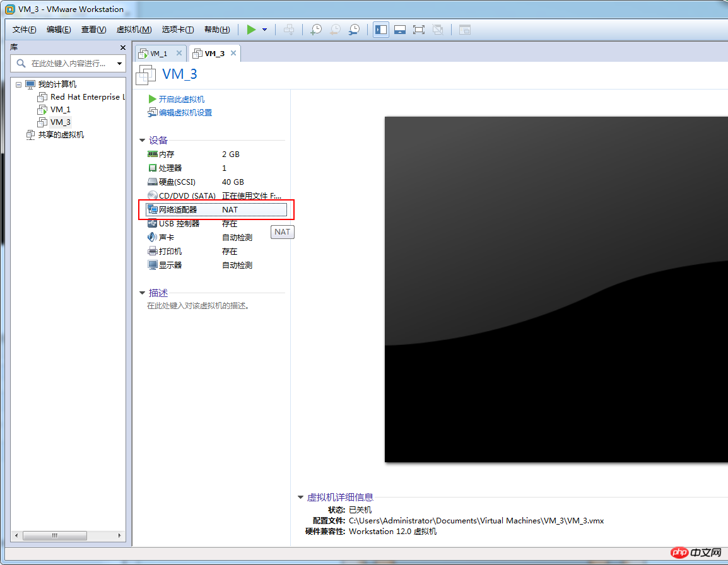Screen dimensions: 728x565
Task: Enter full screen mode via toolbar icon
Action: [x=419, y=30]
